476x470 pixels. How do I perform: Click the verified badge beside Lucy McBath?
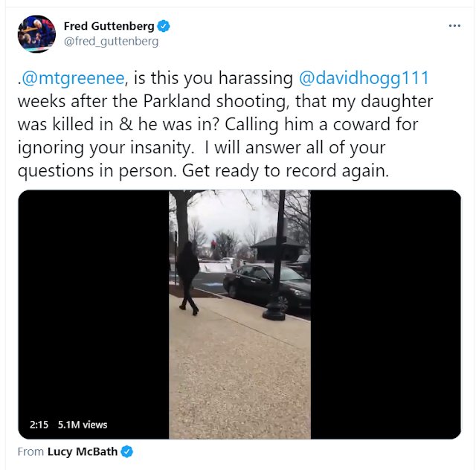[x=127, y=451]
